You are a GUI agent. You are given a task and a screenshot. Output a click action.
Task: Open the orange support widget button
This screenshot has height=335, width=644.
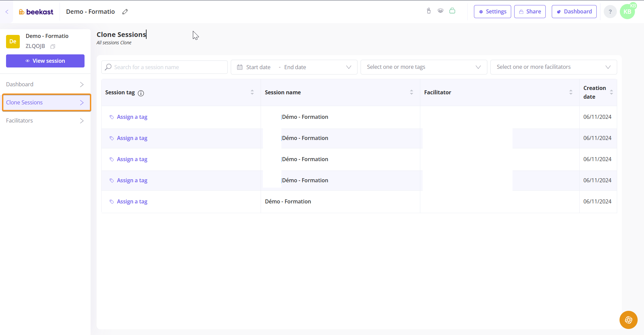[628, 320]
